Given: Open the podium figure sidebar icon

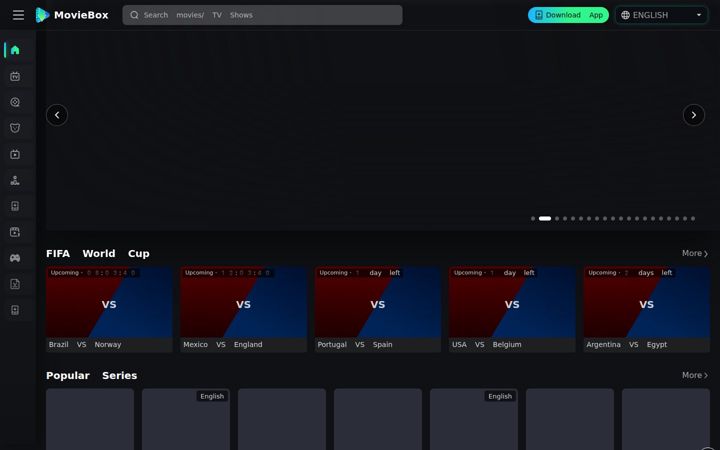Looking at the screenshot, I should 15,180.
